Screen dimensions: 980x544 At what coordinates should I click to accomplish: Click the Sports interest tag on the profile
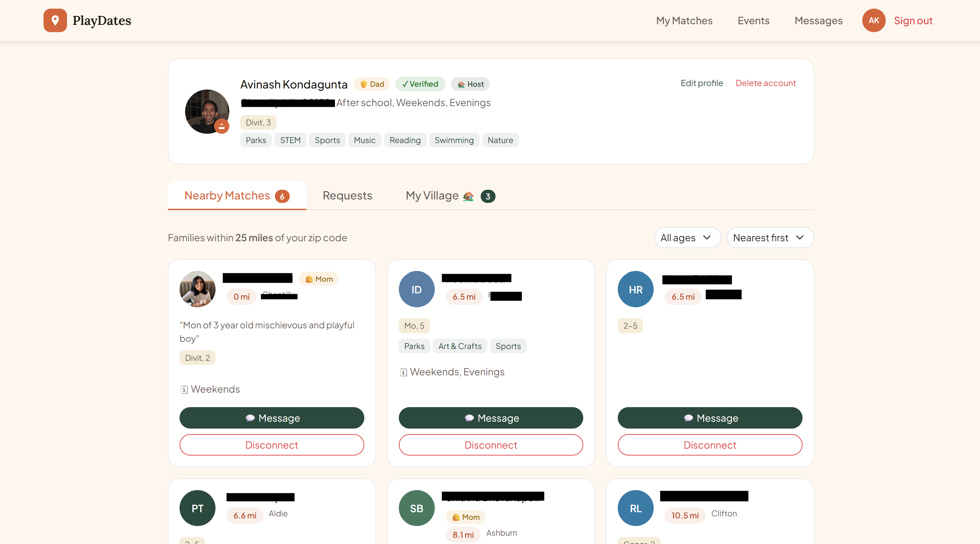tap(327, 140)
